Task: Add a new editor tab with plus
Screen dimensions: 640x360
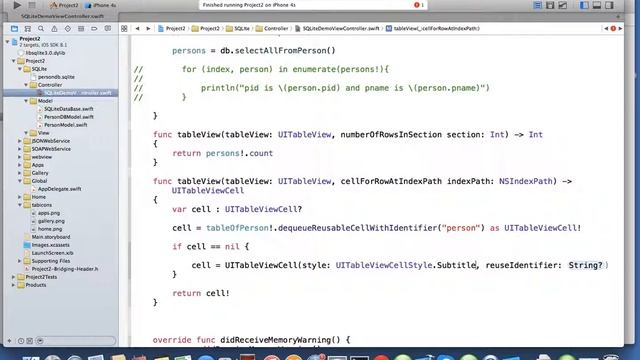Action: click(x=618, y=17)
